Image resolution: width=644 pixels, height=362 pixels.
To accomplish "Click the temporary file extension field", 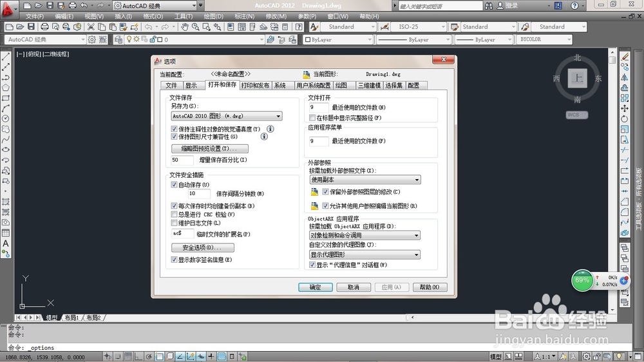I will [x=182, y=233].
